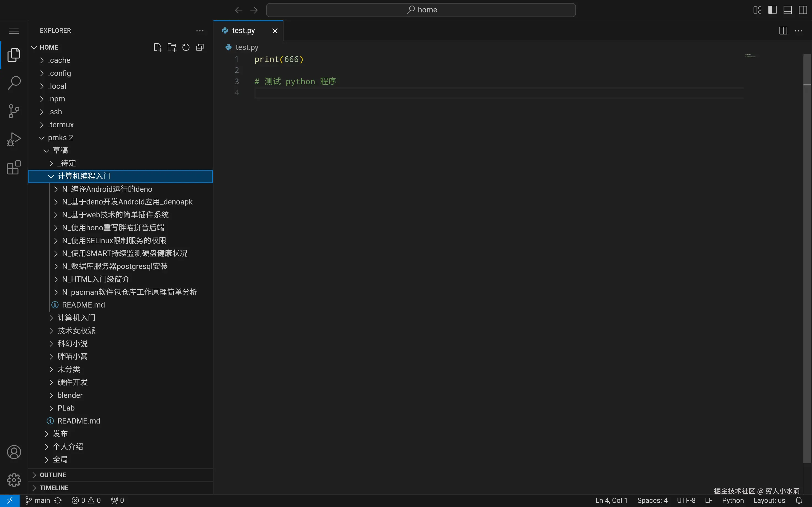Open the hamburger application menu

14,31
